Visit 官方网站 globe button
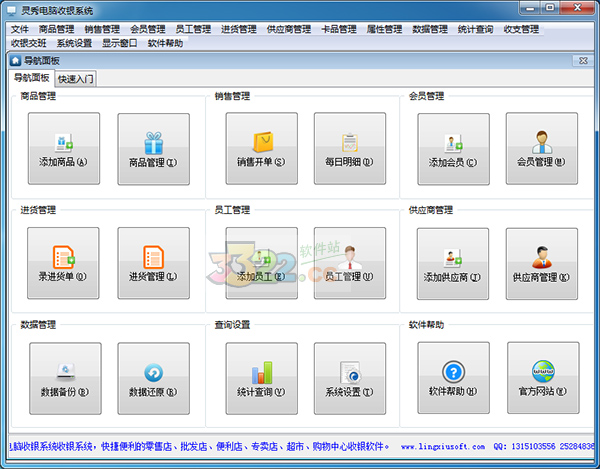 [x=543, y=378]
